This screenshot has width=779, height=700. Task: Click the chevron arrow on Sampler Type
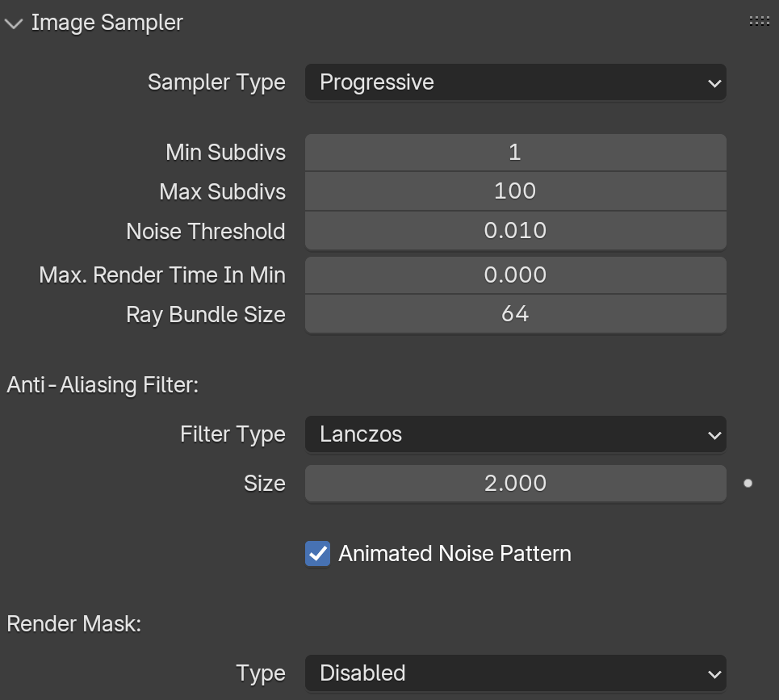(x=714, y=83)
